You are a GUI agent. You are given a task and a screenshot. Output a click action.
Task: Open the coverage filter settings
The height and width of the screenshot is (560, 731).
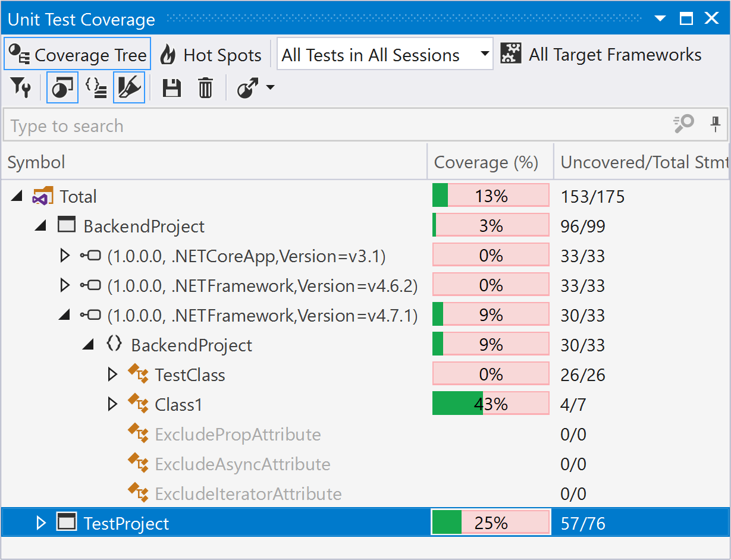point(21,87)
